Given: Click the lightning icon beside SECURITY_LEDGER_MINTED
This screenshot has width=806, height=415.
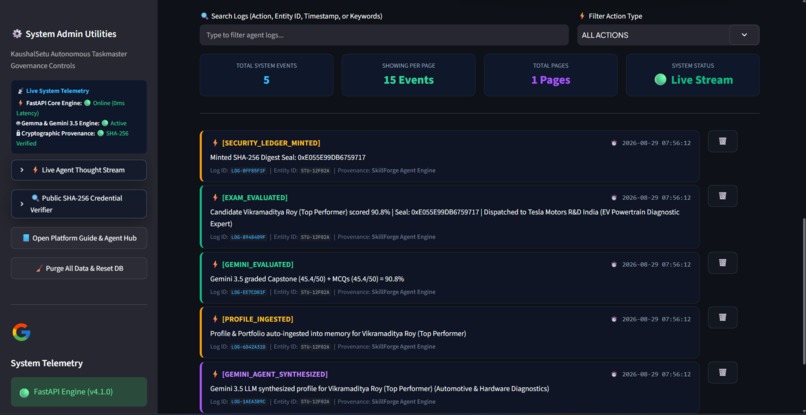Looking at the screenshot, I should pos(215,143).
